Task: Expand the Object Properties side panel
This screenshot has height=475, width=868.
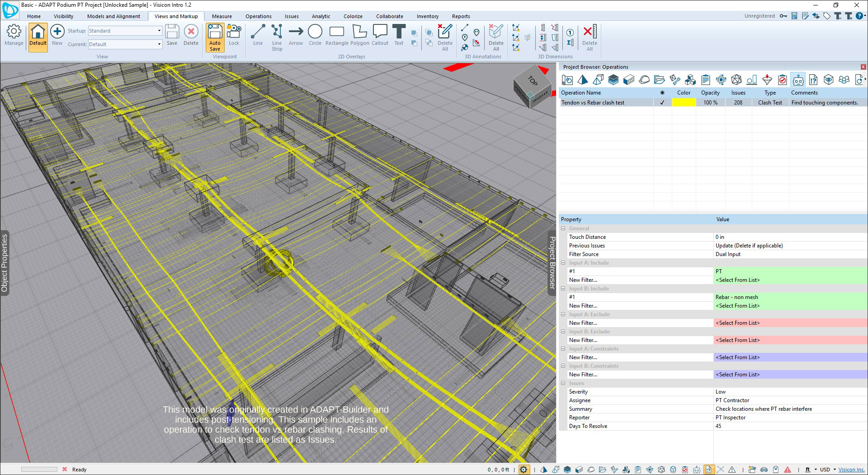Action: [5, 263]
